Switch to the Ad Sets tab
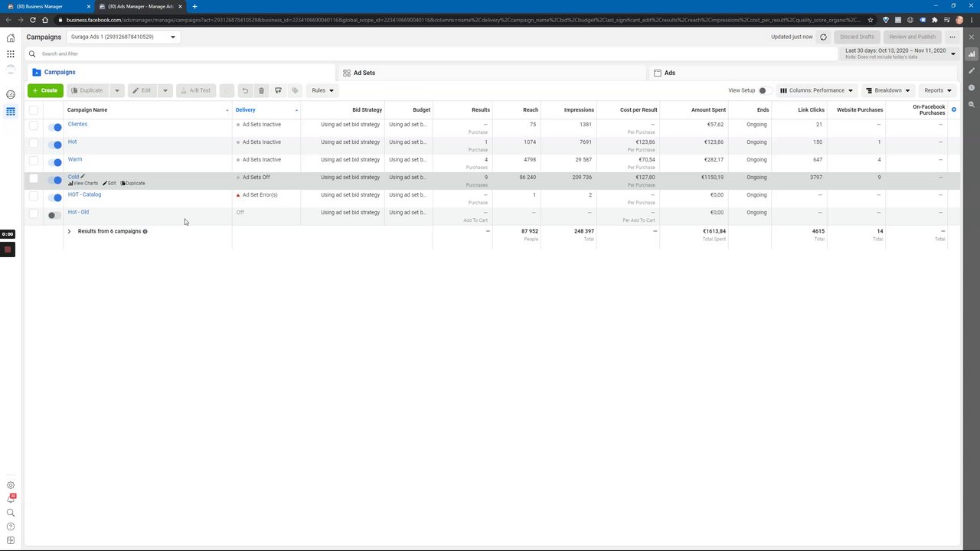 tap(492, 73)
